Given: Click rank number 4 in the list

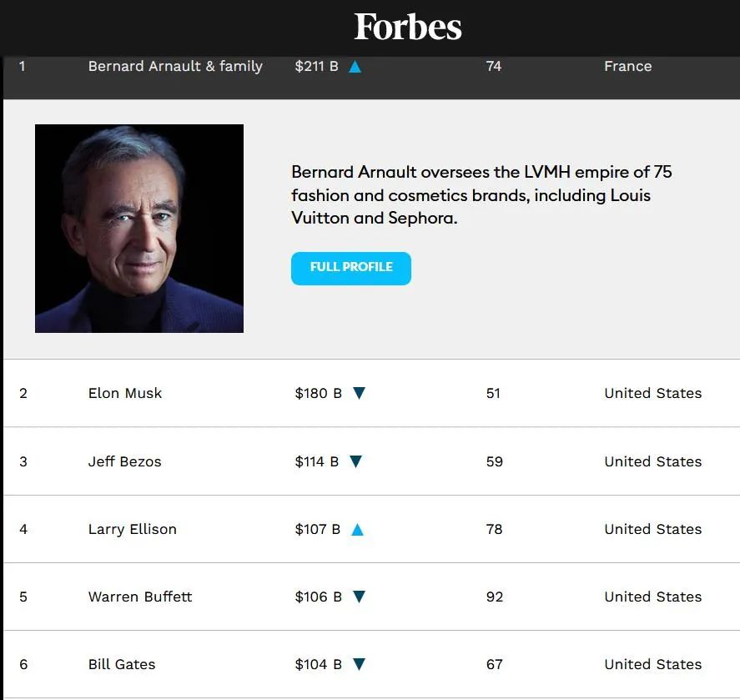Looking at the screenshot, I should pyautogui.click(x=23, y=529).
